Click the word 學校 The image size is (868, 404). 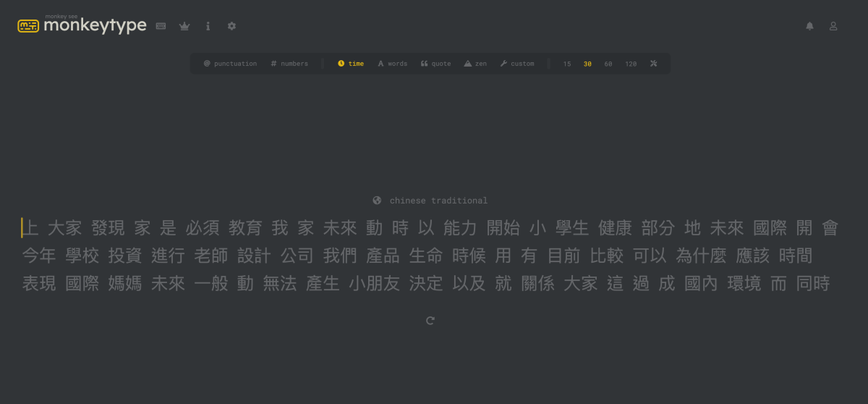82,256
